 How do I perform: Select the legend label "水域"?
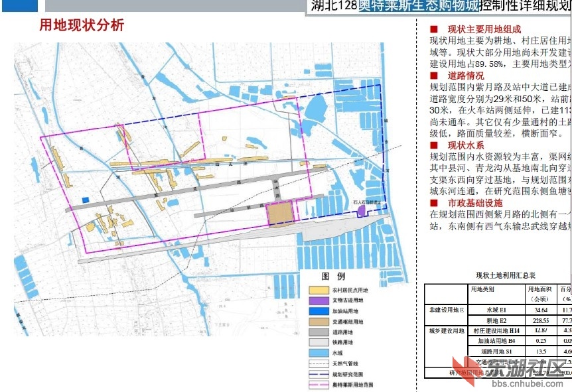(338, 353)
